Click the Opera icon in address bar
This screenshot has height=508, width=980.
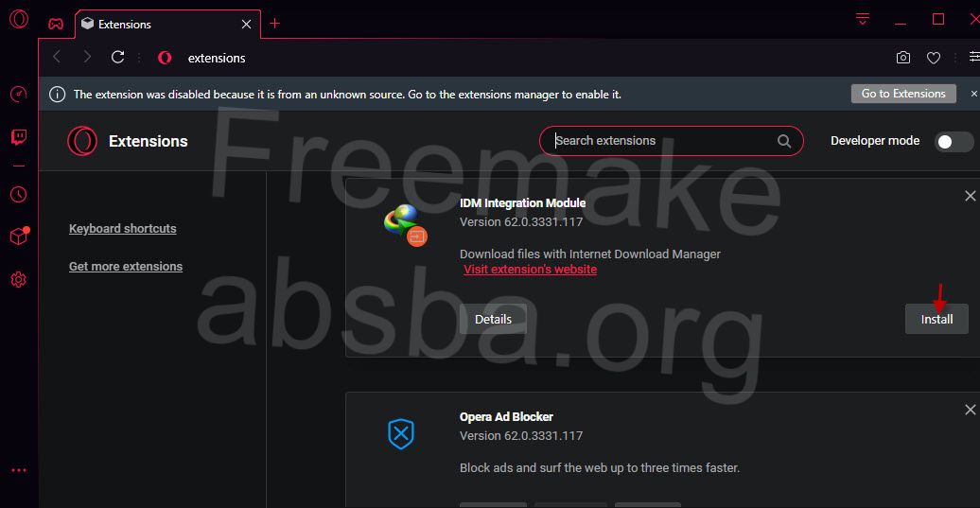[x=165, y=58]
